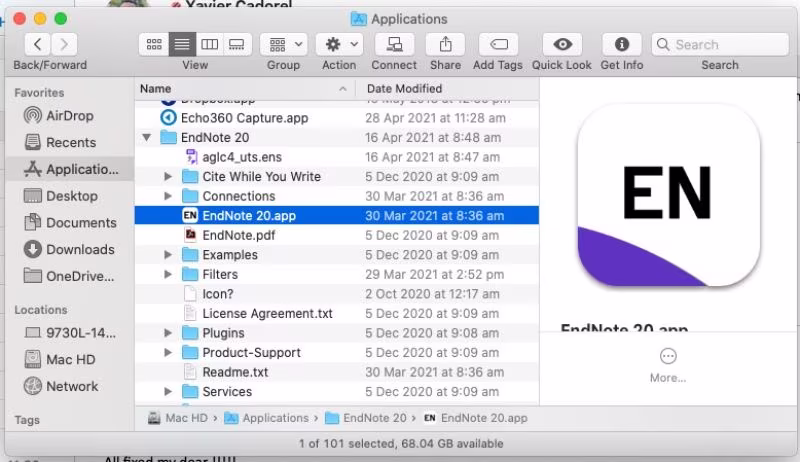Select the aglc4_uts.ens file icon

point(191,157)
